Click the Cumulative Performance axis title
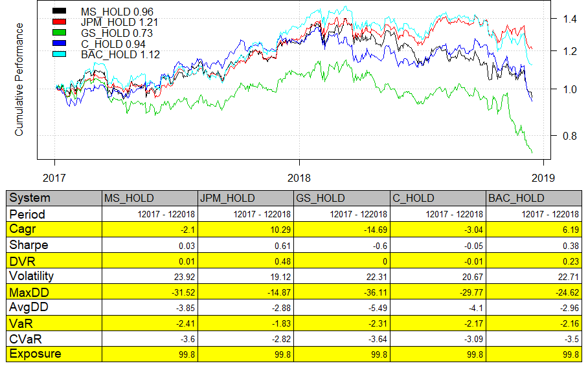This screenshot has width=588, height=368. pyautogui.click(x=19, y=80)
